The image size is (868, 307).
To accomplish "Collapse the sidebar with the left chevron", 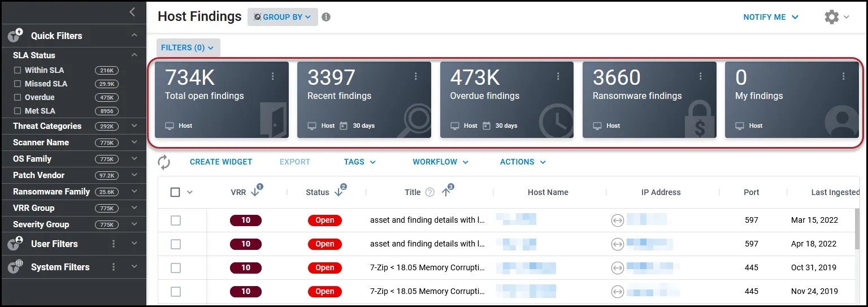I will (x=132, y=12).
